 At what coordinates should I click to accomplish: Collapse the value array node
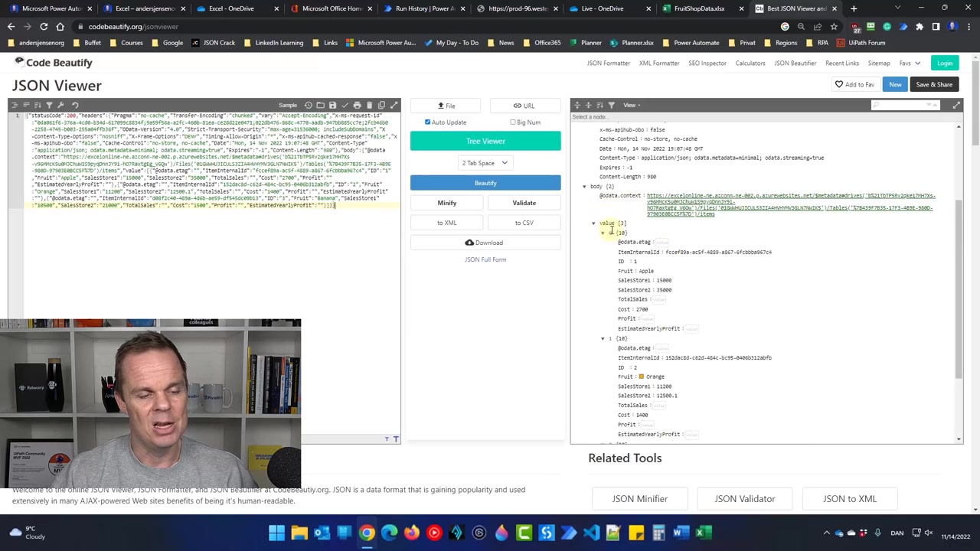[x=593, y=223]
